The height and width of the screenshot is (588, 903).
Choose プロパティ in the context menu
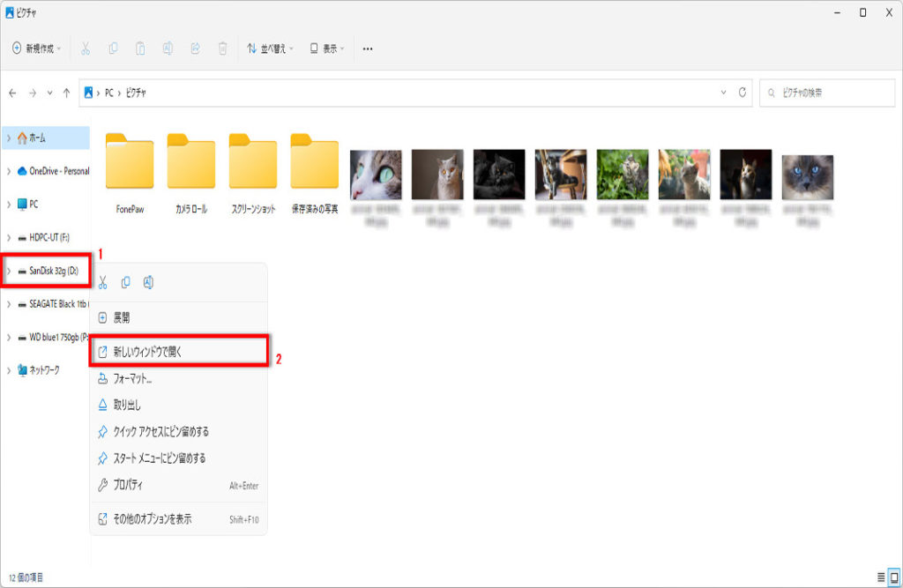[x=128, y=485]
